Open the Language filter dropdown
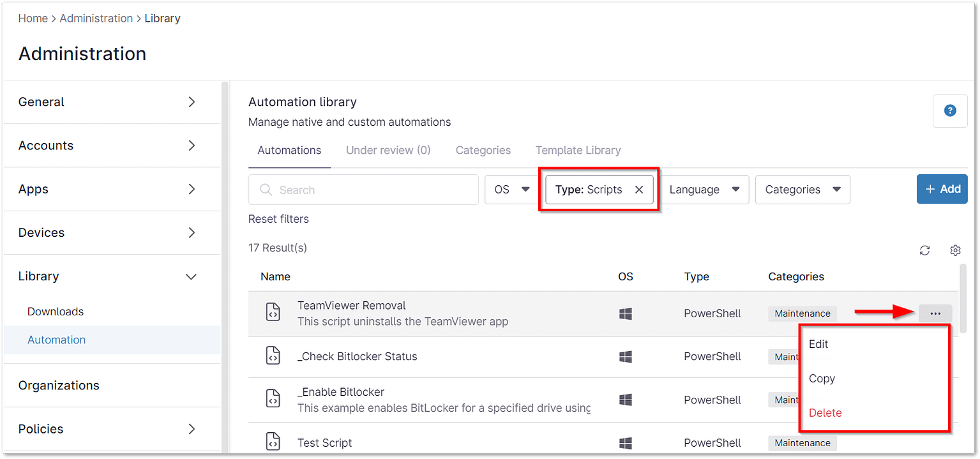 click(x=704, y=190)
